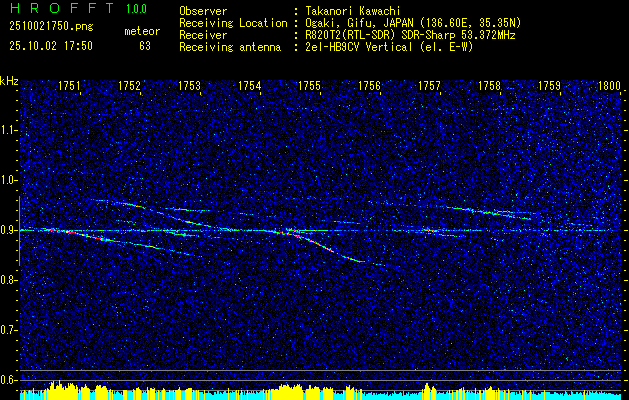Image resolution: width=629 pixels, height=400 pixels.
Task: Click the meteor label
Action: coord(142,31)
